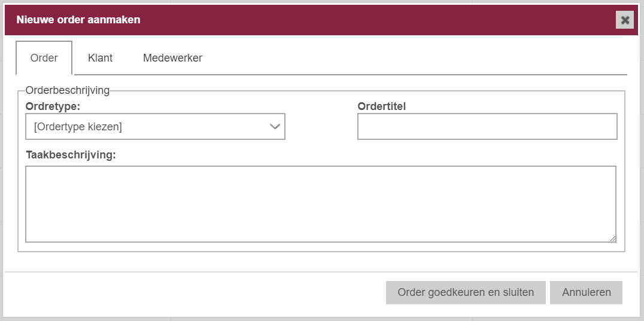Click the Ordertitel field label

382,106
